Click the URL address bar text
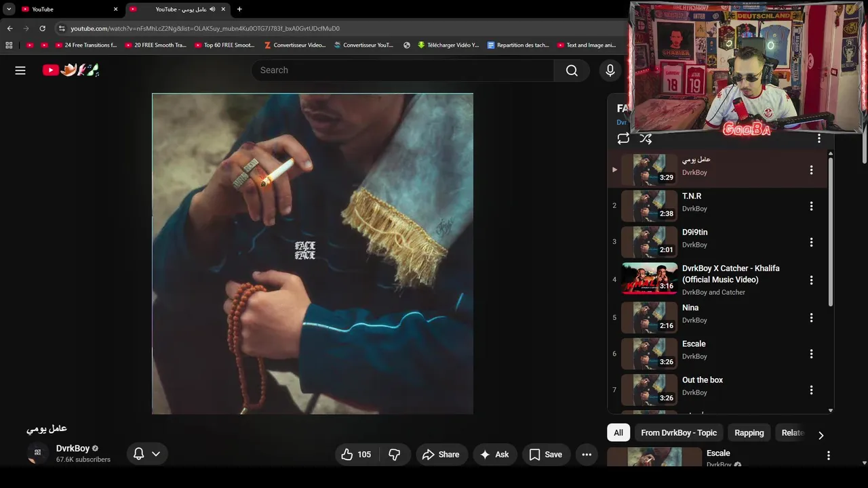Image resolution: width=868 pixels, height=488 pixels. point(205,28)
